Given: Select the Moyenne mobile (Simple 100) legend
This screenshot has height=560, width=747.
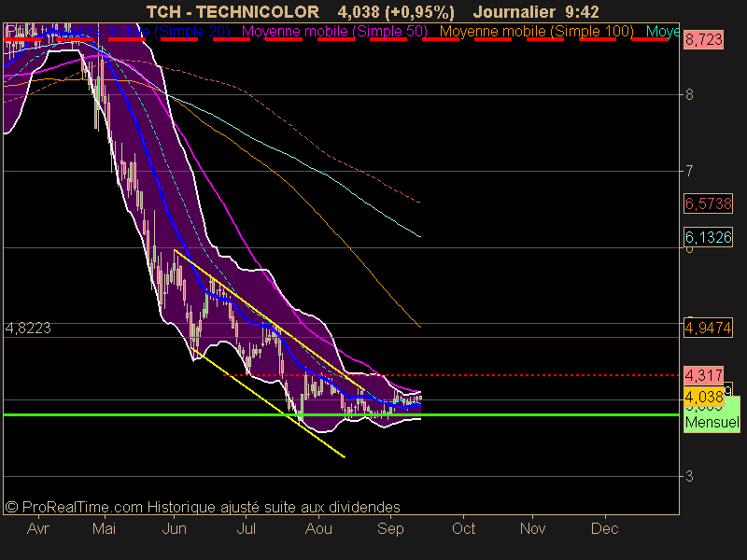Looking at the screenshot, I should (536, 32).
